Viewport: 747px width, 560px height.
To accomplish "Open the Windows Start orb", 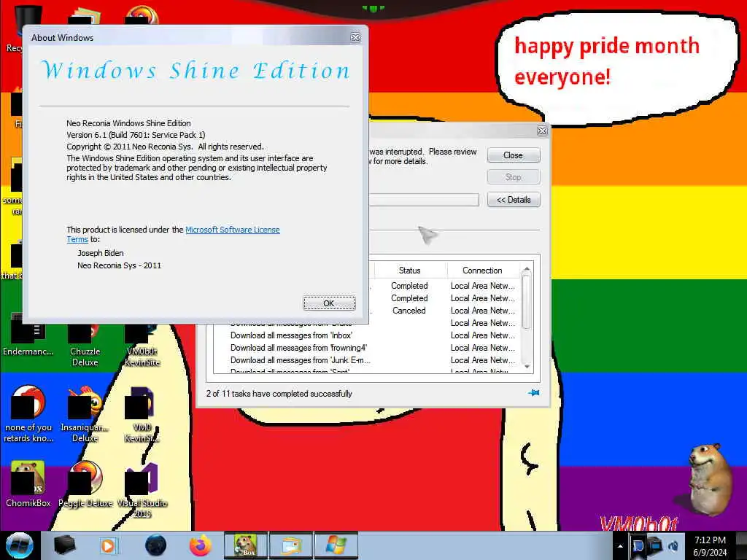I will coord(20,545).
